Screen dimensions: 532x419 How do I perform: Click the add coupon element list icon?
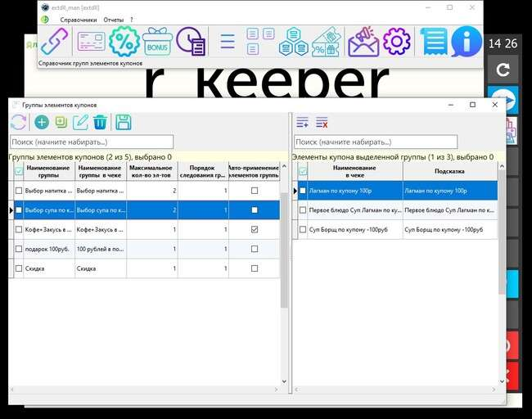click(x=303, y=123)
